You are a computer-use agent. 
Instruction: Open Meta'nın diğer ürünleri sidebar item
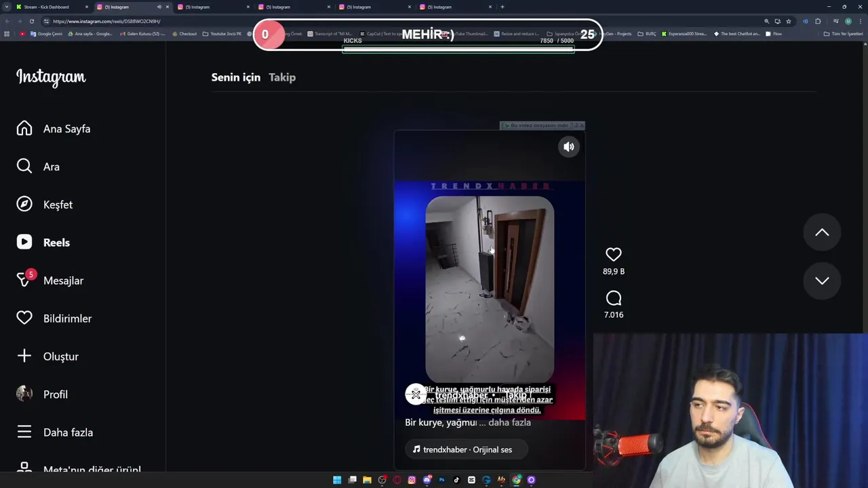(79, 469)
